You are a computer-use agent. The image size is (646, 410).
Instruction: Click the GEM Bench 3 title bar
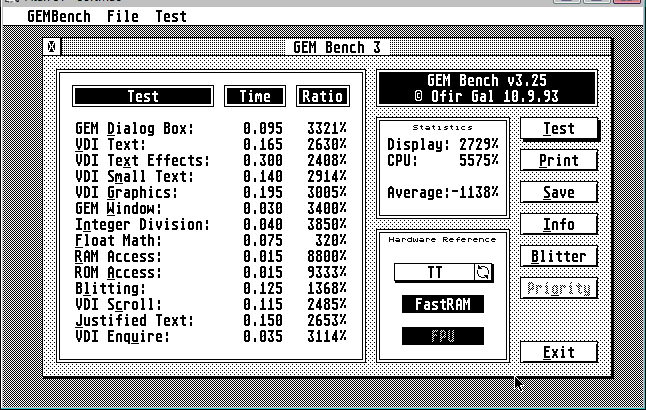tap(337, 47)
